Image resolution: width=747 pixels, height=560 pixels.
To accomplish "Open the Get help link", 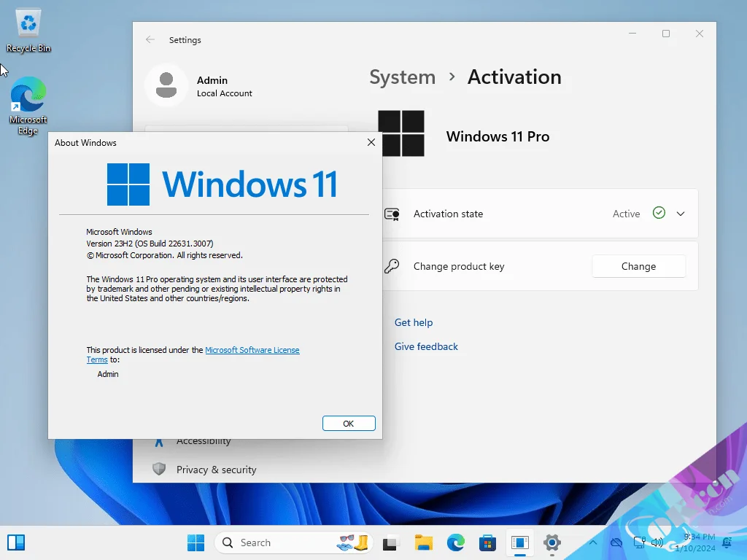I will click(x=414, y=322).
